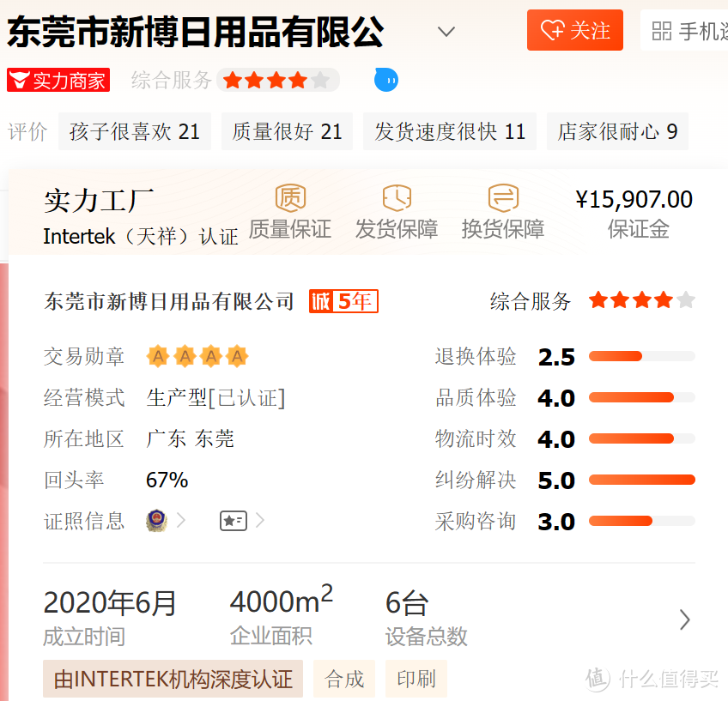The width and height of the screenshot is (728, 701).
Task: Select the 孩子很喜欢 21 review tag
Action: click(x=135, y=132)
